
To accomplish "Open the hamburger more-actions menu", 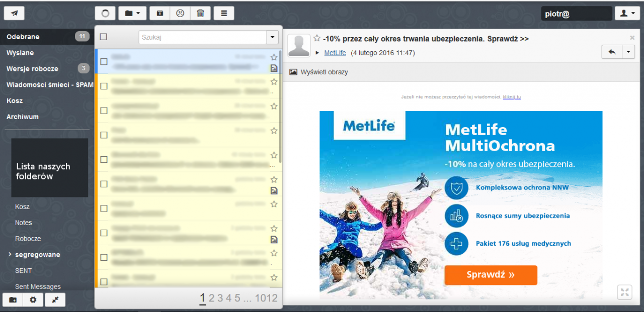I will point(224,13).
